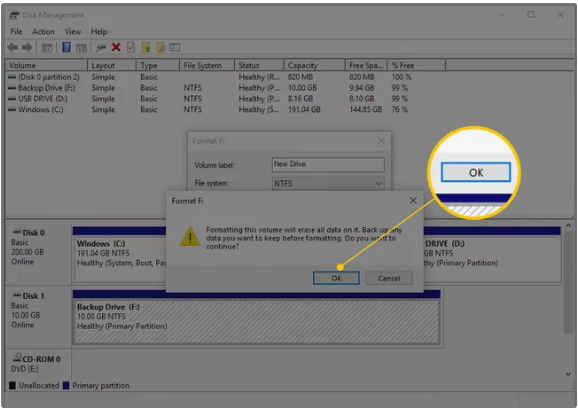Screen dimensions: 578x408
Task: Open the File system NTFS dropdown
Action: click(328, 184)
